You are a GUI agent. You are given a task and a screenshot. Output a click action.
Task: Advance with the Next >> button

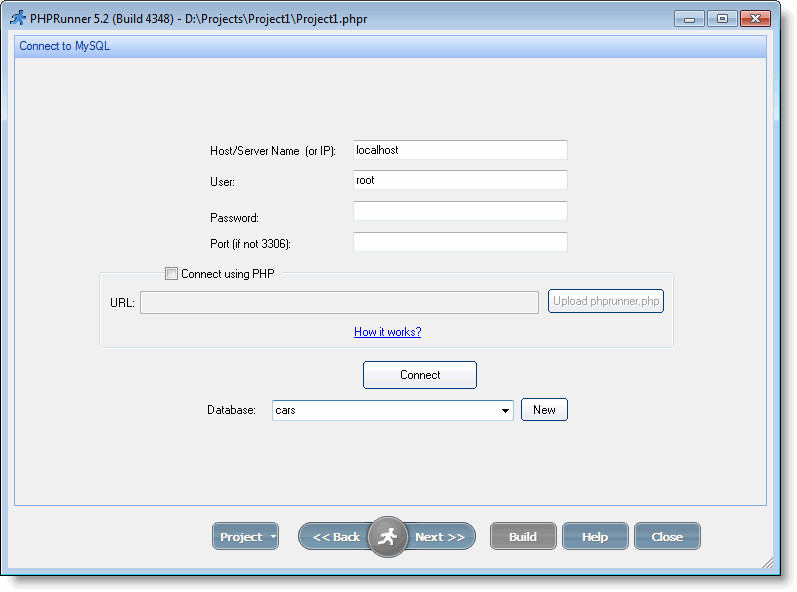440,537
